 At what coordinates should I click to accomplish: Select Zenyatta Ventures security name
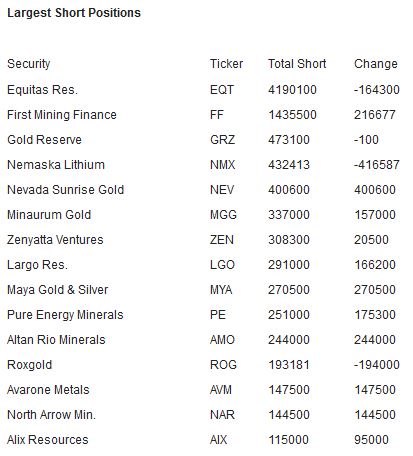[55, 240]
